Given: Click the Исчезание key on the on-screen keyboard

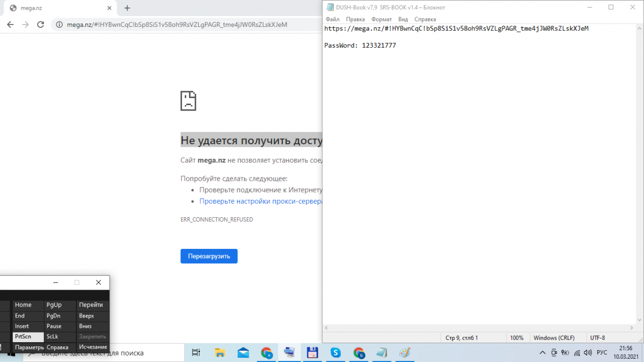Looking at the screenshot, I should [x=92, y=347].
